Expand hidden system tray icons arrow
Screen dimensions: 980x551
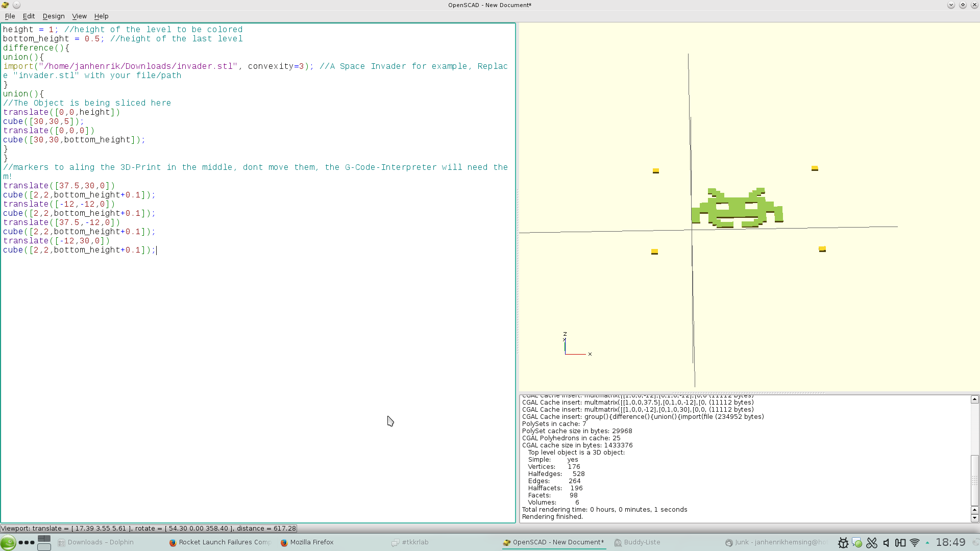[x=927, y=543]
